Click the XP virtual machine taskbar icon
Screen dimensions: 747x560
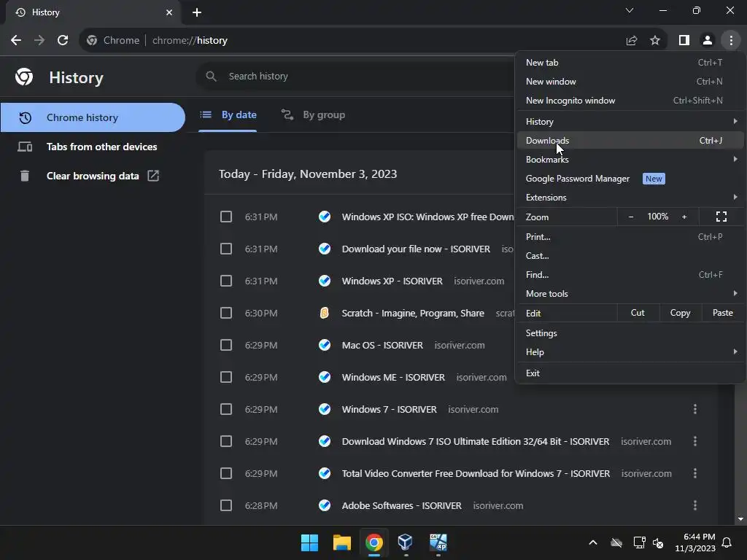pos(438,542)
